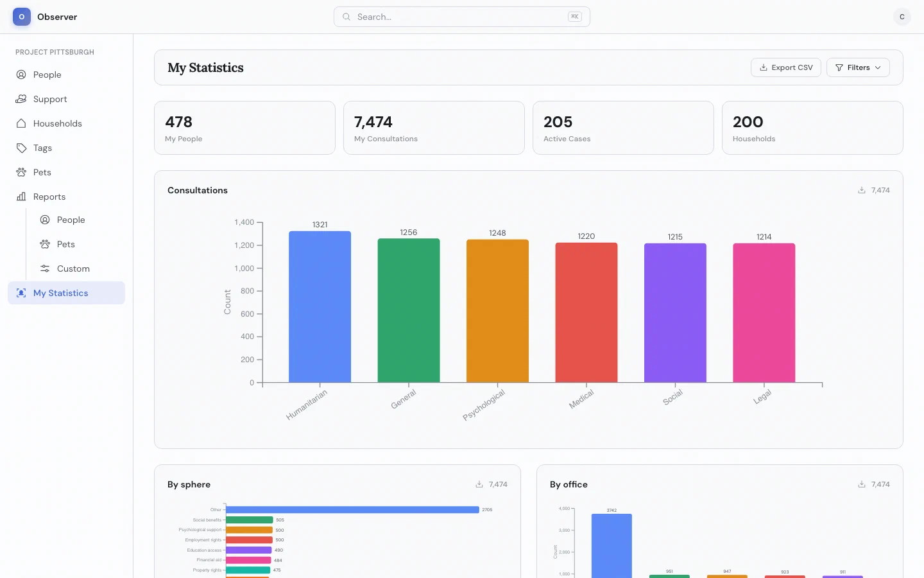The image size is (924, 578).
Task: Click the search magnifier icon
Action: coord(346,17)
